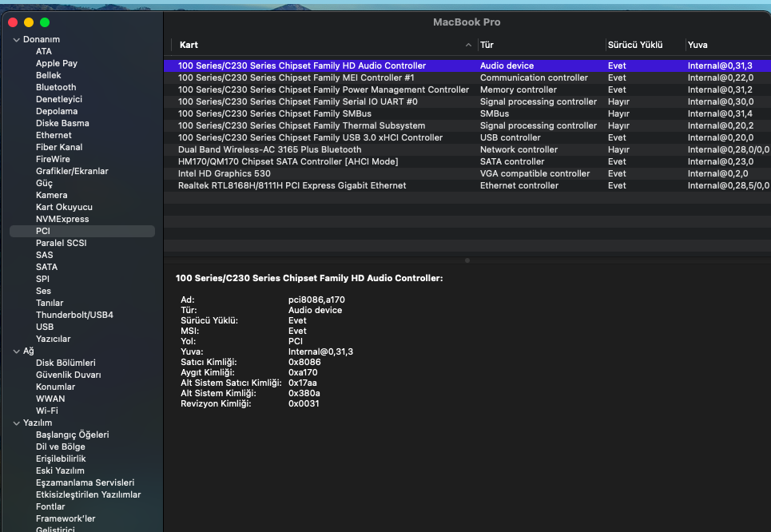Screen dimensions: 771x532
Task: Select Thunderbolt/USB4 in sidebar
Action: (74, 315)
